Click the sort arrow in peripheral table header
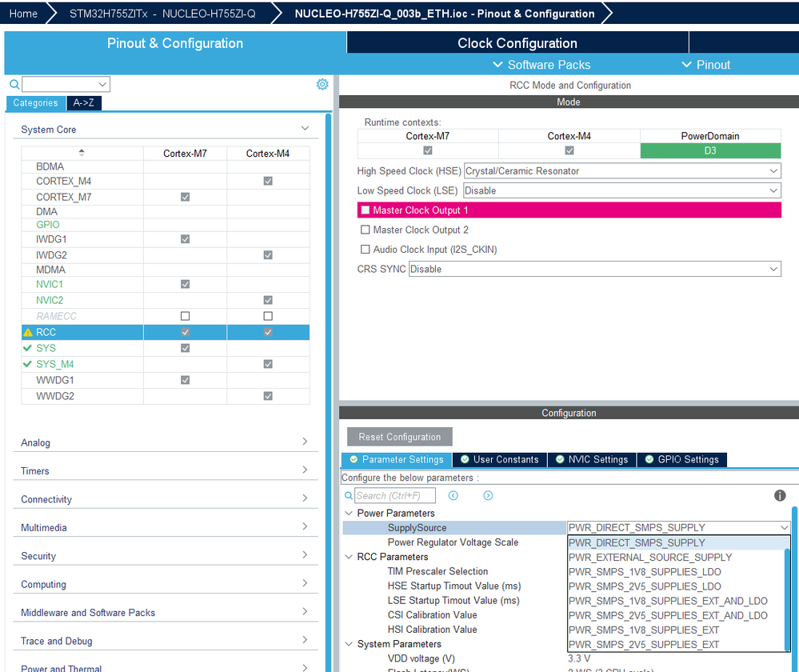The height and width of the screenshot is (672, 799). [x=82, y=153]
